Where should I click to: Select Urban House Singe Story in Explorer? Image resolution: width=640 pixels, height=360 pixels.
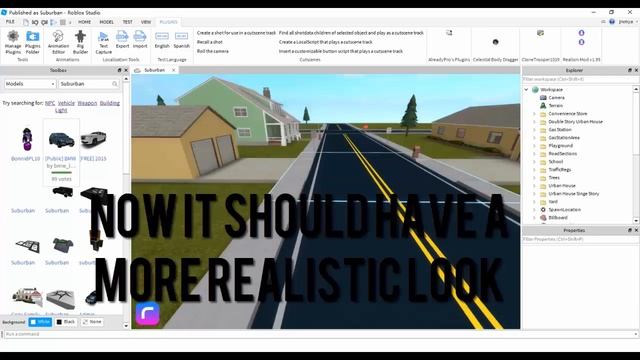[x=573, y=193]
